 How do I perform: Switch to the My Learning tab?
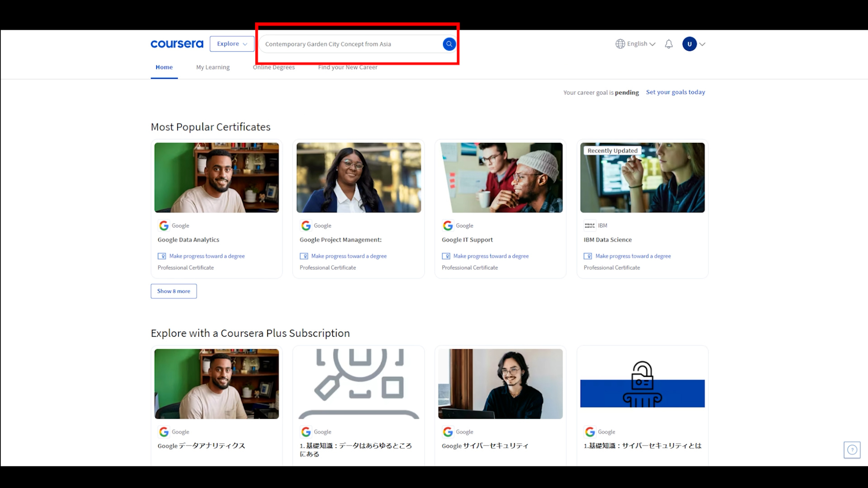point(213,67)
